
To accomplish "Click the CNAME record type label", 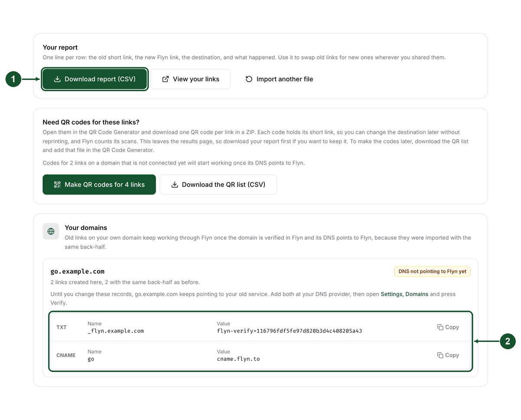I will point(66,355).
